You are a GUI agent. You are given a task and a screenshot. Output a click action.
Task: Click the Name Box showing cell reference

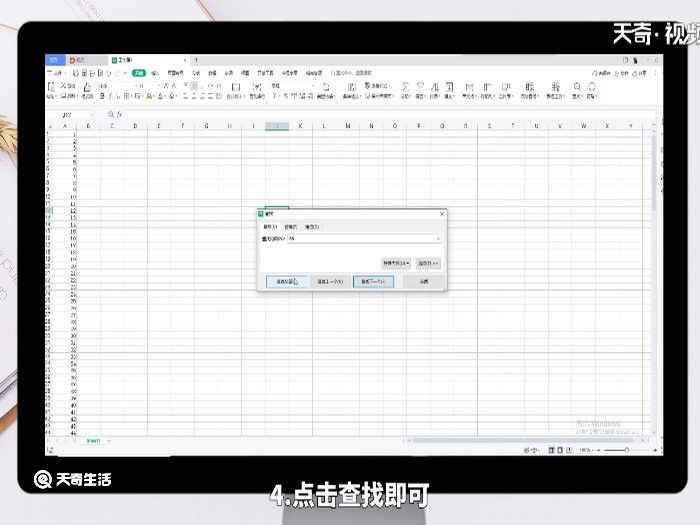tap(70, 115)
